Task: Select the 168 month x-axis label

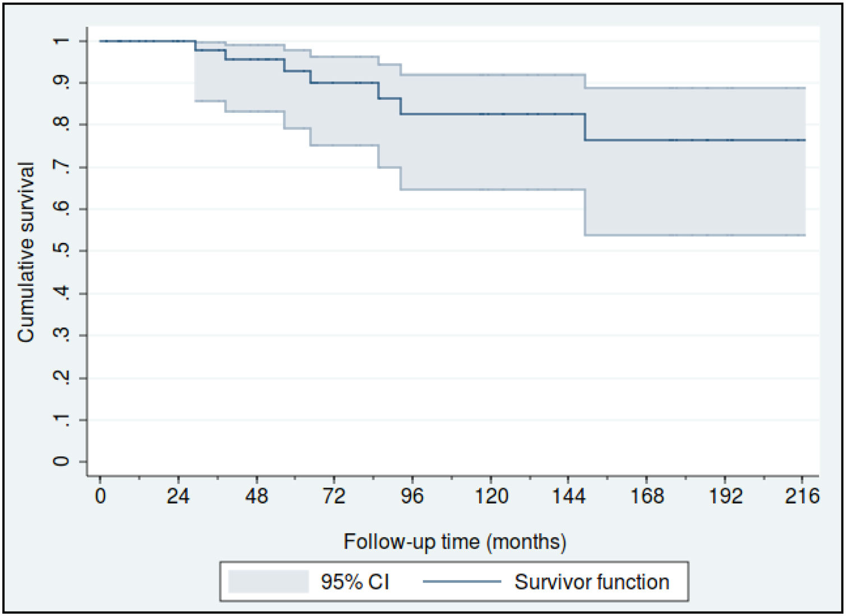Action: pos(647,496)
